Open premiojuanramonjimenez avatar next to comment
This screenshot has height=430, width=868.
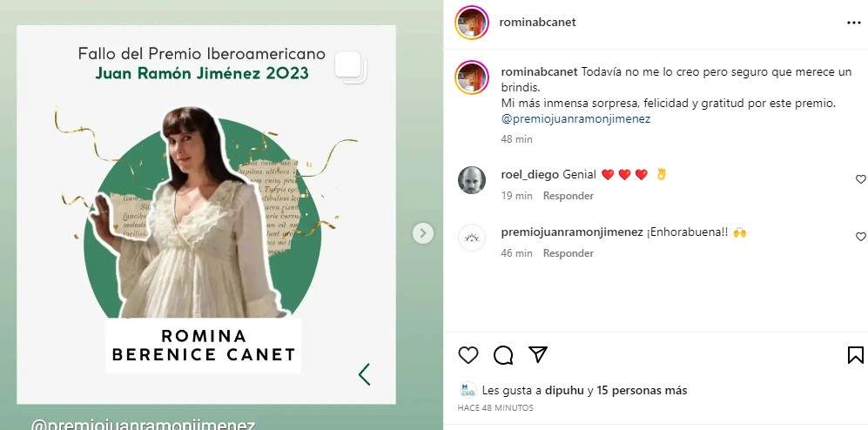(x=472, y=238)
